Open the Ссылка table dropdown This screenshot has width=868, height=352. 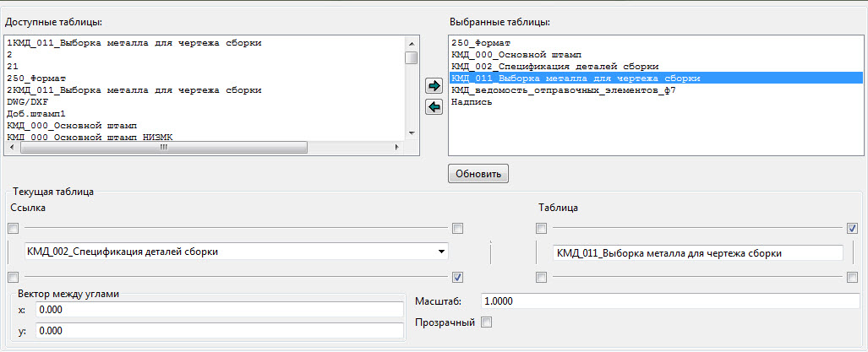click(x=441, y=252)
